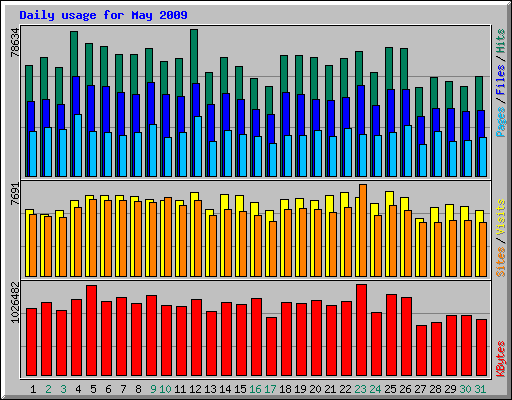Click the 1026482 axis value

(x=15, y=302)
